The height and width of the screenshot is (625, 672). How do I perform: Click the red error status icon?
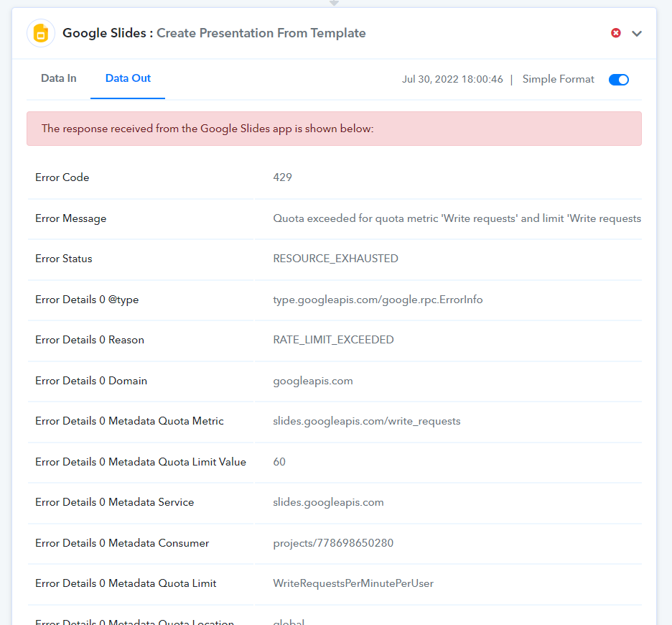(x=616, y=33)
